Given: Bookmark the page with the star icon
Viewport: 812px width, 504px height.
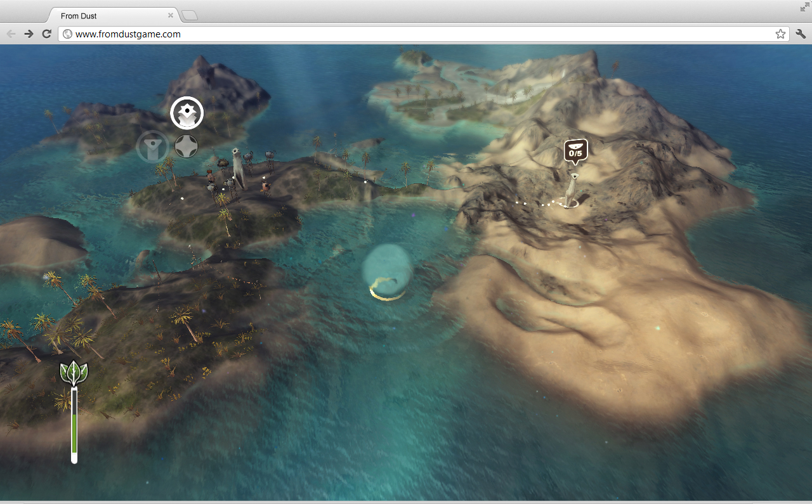Looking at the screenshot, I should (x=780, y=34).
